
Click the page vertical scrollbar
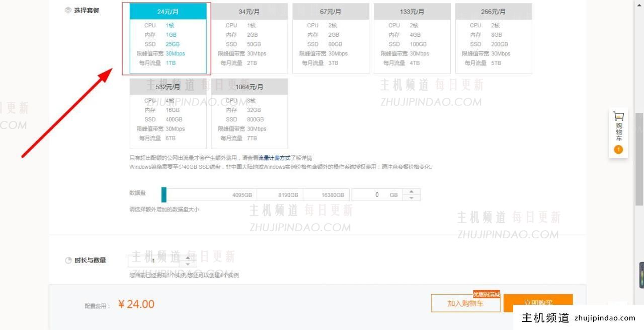click(x=639, y=159)
